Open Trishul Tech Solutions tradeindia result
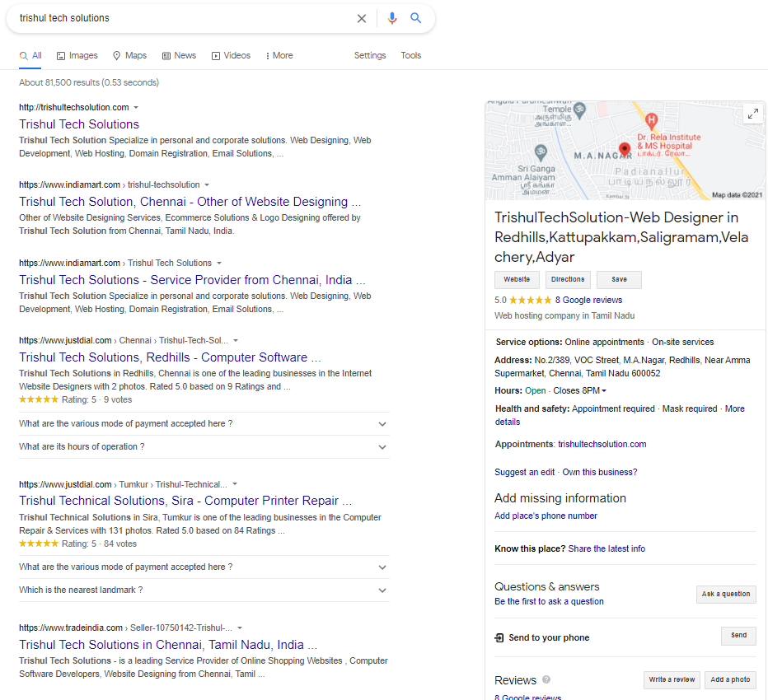This screenshot has height=700, width=768. click(168, 645)
